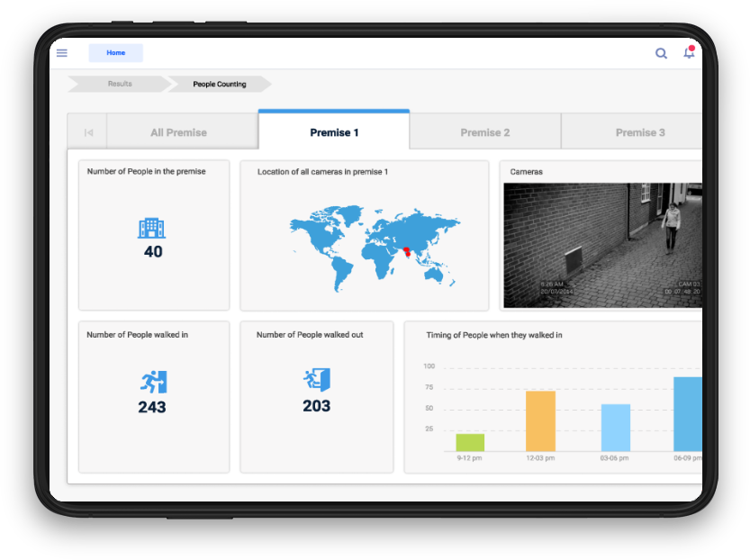Click the 50 y-axis label
Viewport: 750px width, 560px height.
pyautogui.click(x=429, y=409)
